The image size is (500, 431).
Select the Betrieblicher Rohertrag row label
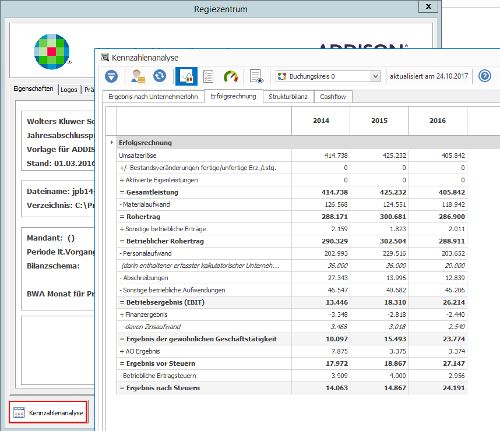tap(162, 241)
